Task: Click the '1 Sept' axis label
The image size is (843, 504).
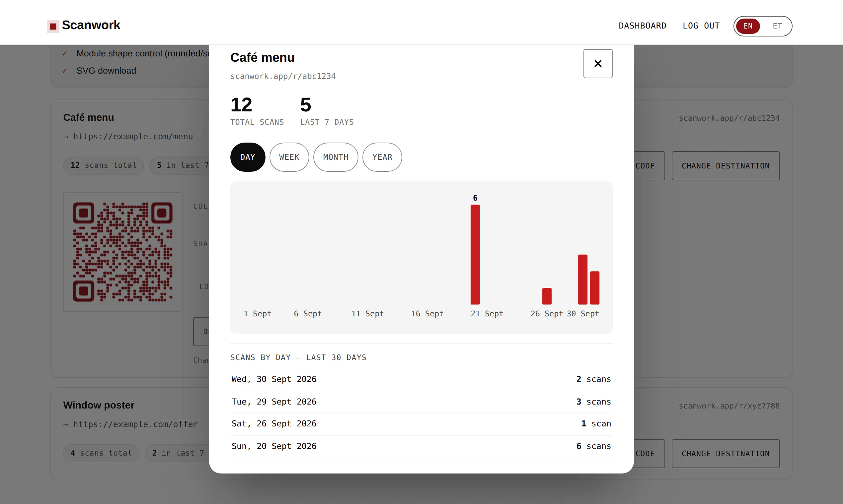Action: pyautogui.click(x=257, y=314)
